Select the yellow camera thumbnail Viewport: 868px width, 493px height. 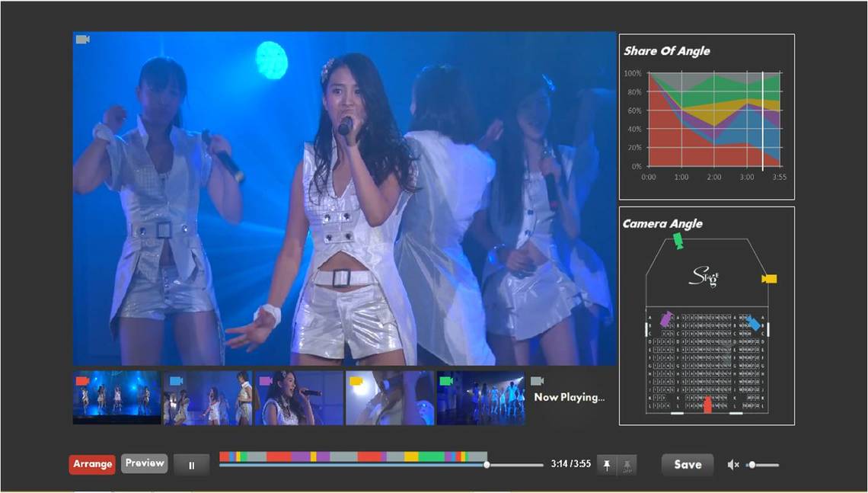tap(389, 398)
